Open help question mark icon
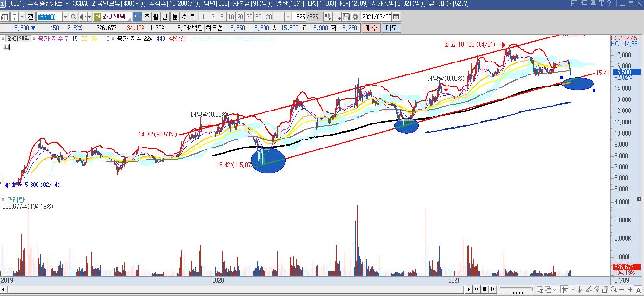Viewport: 644px width, 296px height. [609, 4]
